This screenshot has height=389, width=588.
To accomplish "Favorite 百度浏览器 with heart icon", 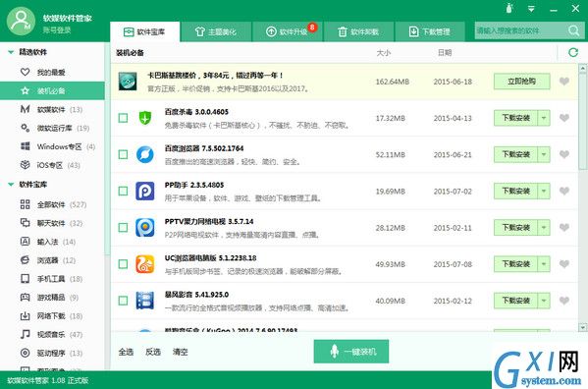I will (564, 154).
